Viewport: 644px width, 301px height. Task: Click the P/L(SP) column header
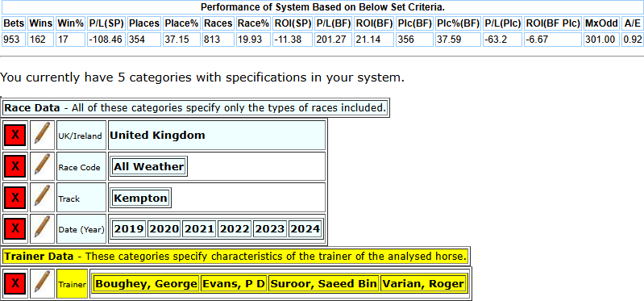pyautogui.click(x=106, y=23)
